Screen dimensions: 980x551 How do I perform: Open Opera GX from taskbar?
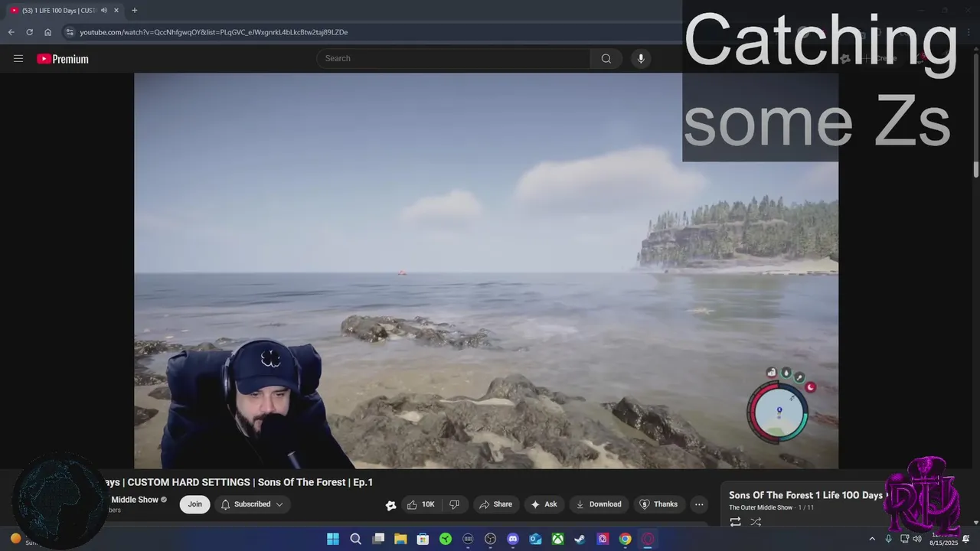point(648,539)
